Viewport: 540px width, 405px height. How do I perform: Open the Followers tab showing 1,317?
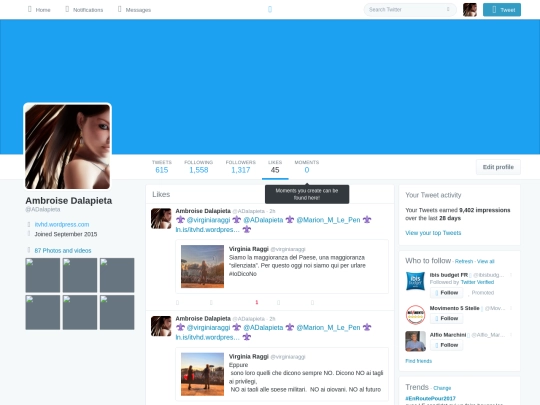coord(240,167)
